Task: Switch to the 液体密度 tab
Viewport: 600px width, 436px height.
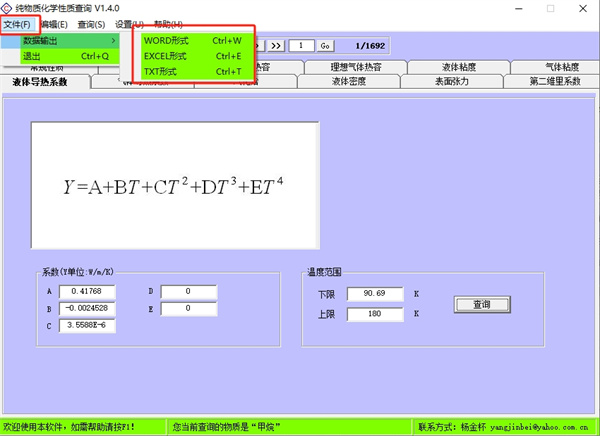Action: (x=349, y=82)
